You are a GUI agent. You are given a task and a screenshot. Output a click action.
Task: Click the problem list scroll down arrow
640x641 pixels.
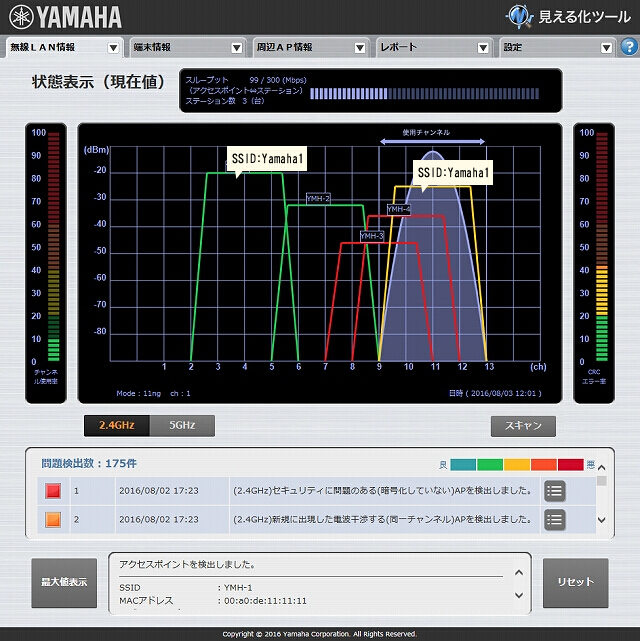601,520
